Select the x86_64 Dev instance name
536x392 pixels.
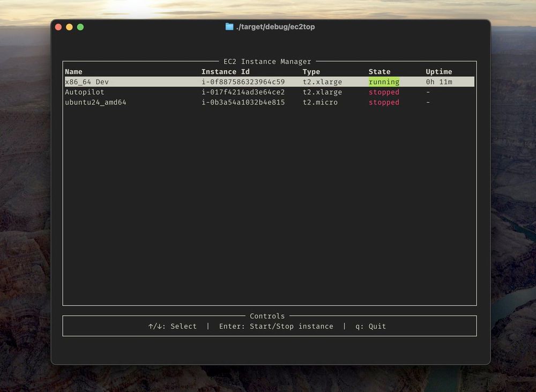click(x=87, y=82)
